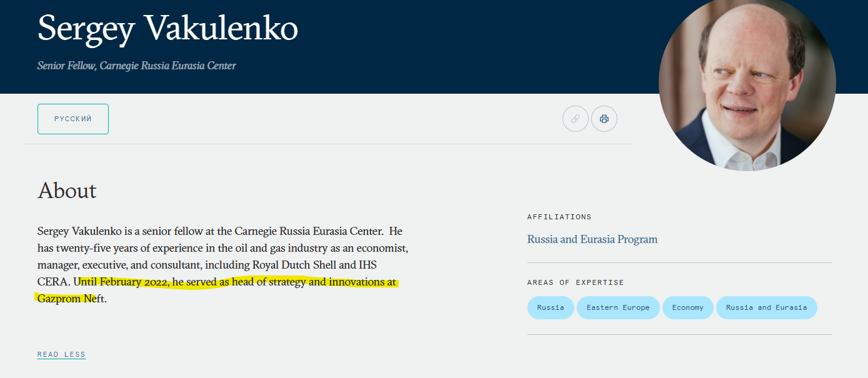868x378 pixels.
Task: Click the copy link icon
Action: pyautogui.click(x=575, y=119)
